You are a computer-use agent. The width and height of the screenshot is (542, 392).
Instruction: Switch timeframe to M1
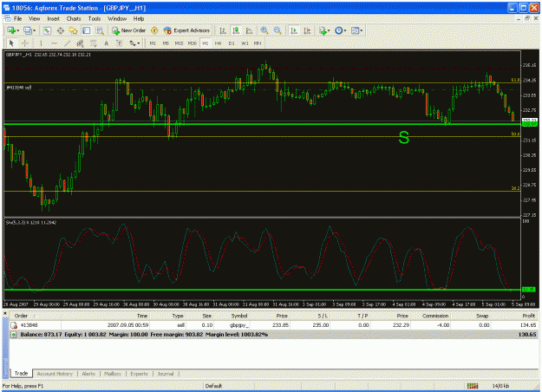[x=153, y=43]
